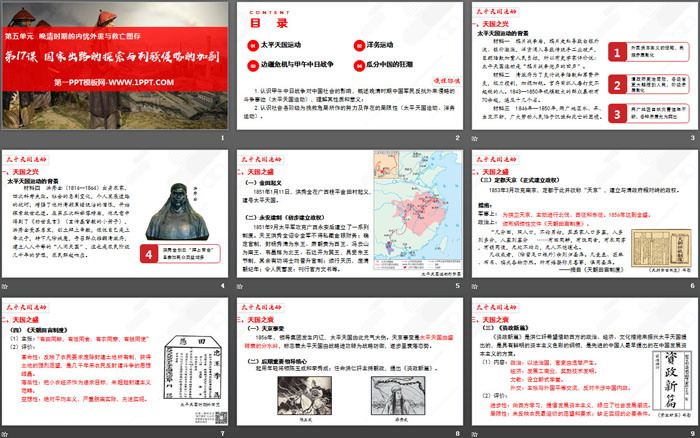This screenshot has width=700, height=438.
Task: Preview animation via star under slide 5
Action: click(x=240, y=286)
